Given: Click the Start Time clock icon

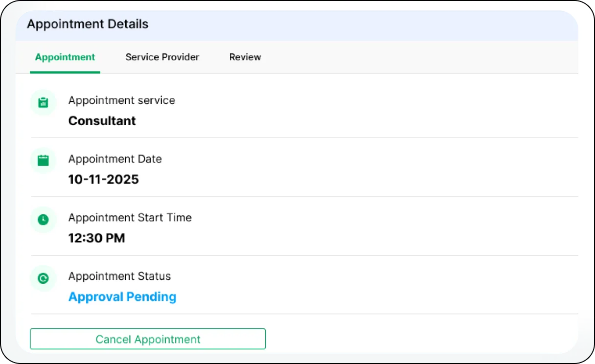Looking at the screenshot, I should (x=43, y=219).
